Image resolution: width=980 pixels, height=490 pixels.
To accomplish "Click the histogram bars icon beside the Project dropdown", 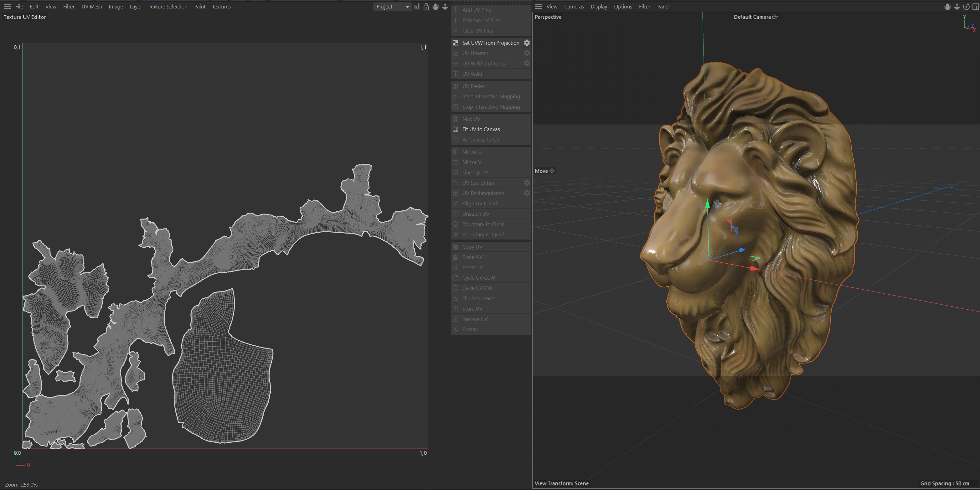I will [417, 7].
